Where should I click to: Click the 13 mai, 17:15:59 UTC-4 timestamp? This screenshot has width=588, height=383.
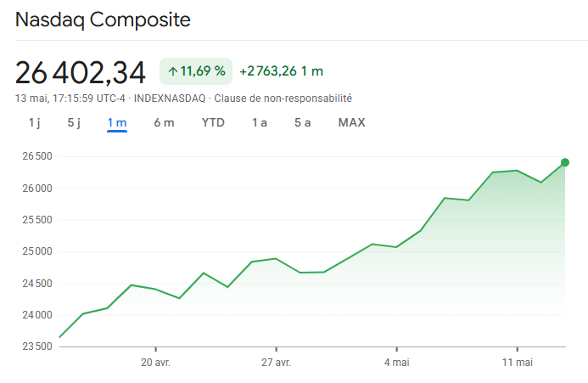(70, 99)
